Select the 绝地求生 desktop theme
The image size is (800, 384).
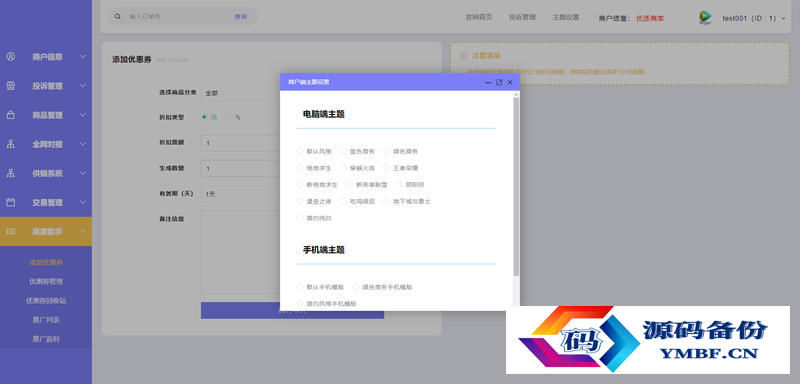tap(300, 167)
